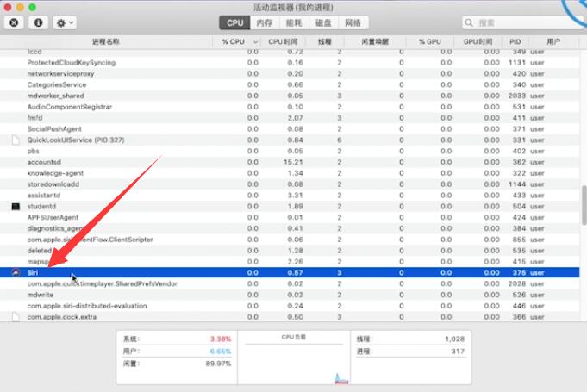Select the CategoriesService process

coord(57,85)
